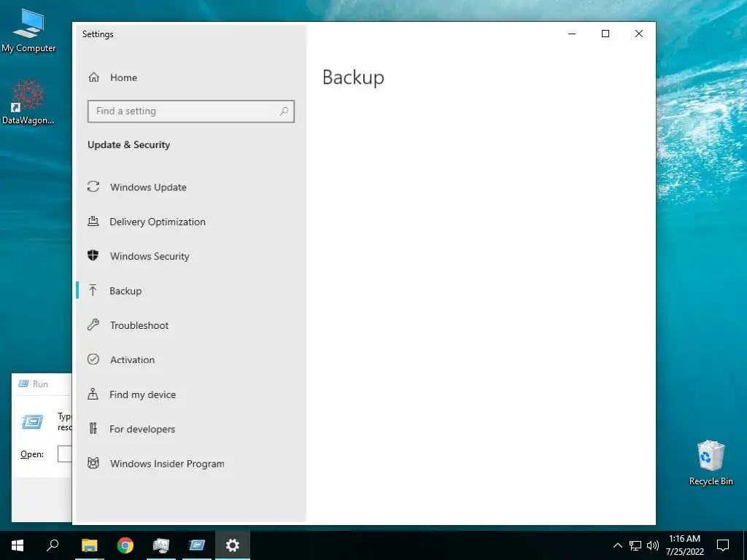Screen dimensions: 747x560
Task: Open taskbar search magnifier
Action: (x=53, y=545)
